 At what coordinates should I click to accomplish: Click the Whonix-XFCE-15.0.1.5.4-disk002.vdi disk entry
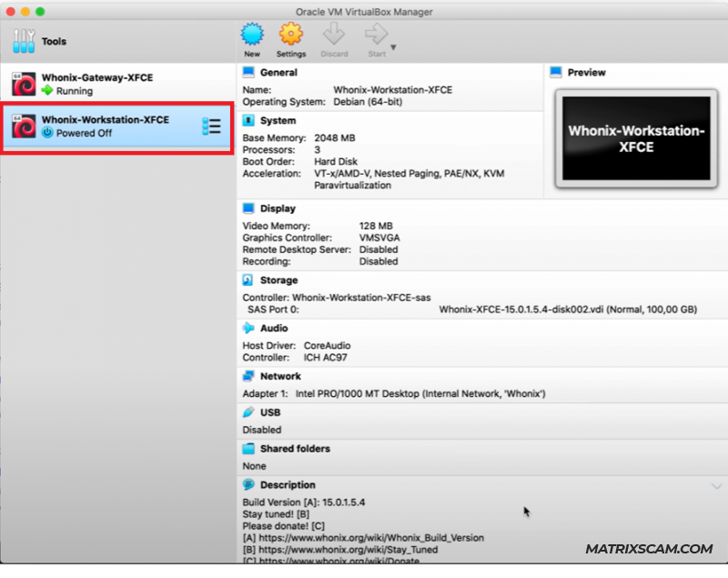(568, 309)
